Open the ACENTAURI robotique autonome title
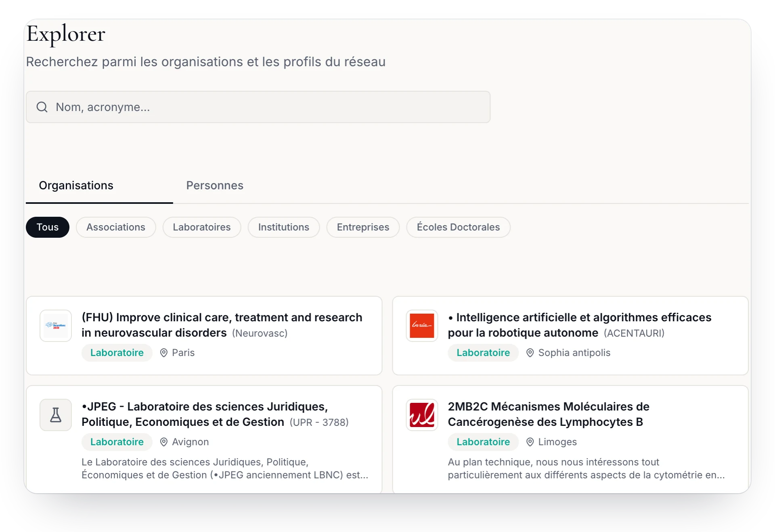Image resolution: width=775 pixels, height=532 pixels. click(x=580, y=325)
